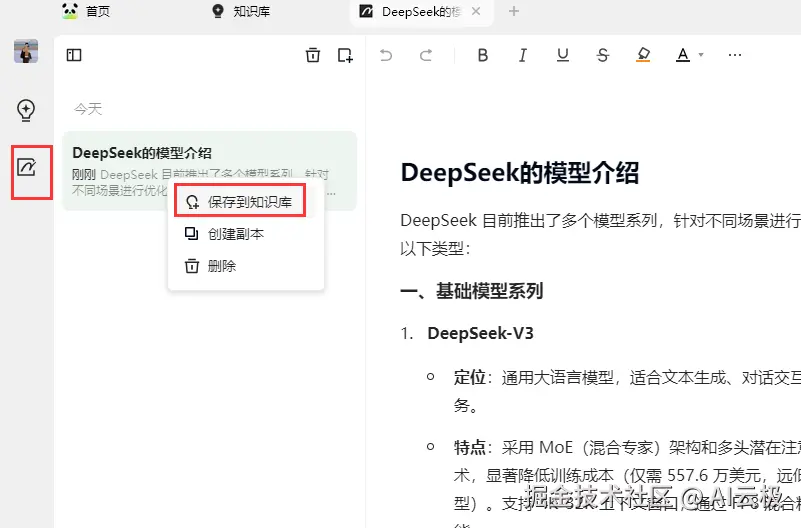The width and height of the screenshot is (801, 528).
Task: Undo the last edit
Action: pyautogui.click(x=386, y=55)
